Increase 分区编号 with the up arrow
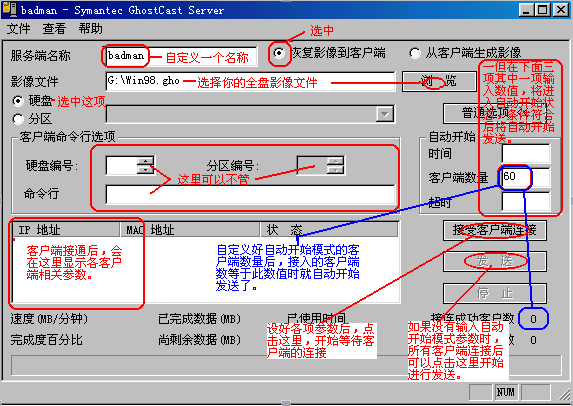The height and width of the screenshot is (406, 573). coord(335,160)
